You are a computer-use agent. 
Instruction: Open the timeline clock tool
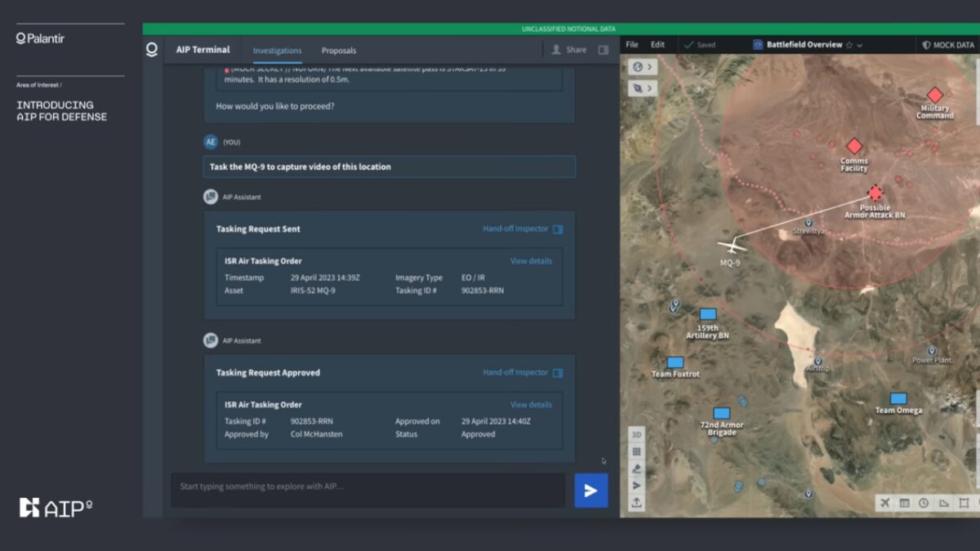click(924, 503)
